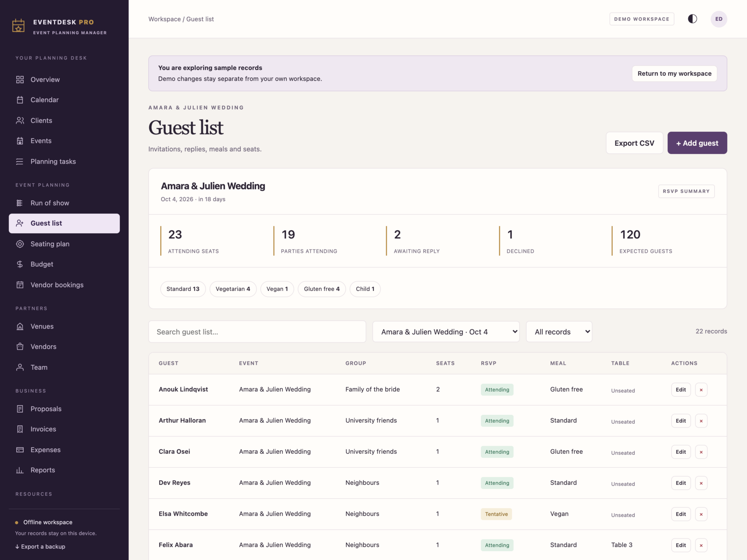Click the Budget dollar icon
Viewport: 747px width, 560px height.
pos(20,264)
